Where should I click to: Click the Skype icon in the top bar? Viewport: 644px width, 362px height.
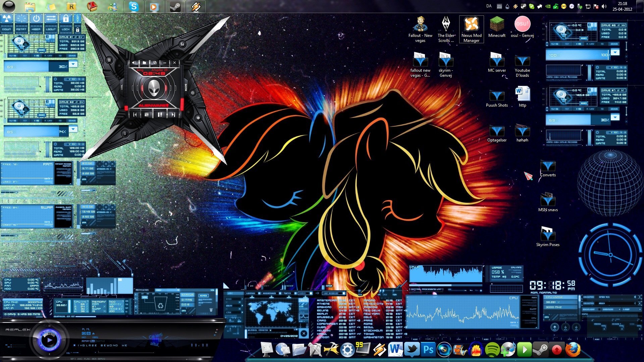point(134,7)
